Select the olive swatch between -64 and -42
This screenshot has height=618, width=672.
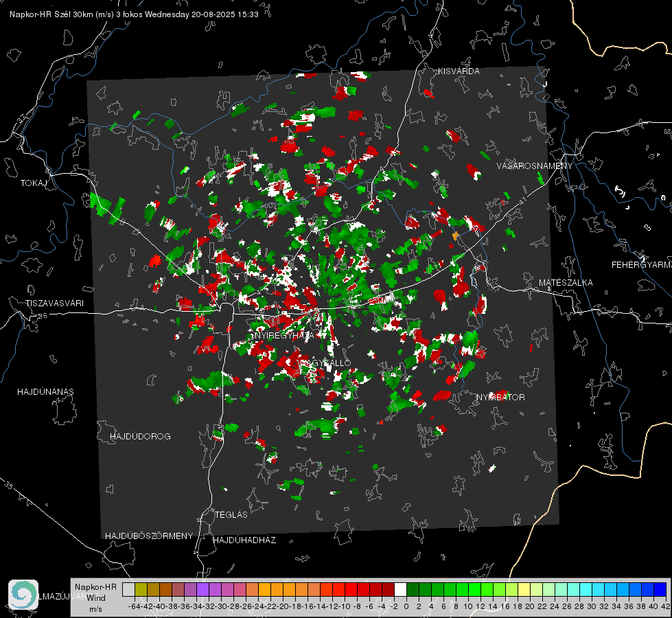(141, 589)
